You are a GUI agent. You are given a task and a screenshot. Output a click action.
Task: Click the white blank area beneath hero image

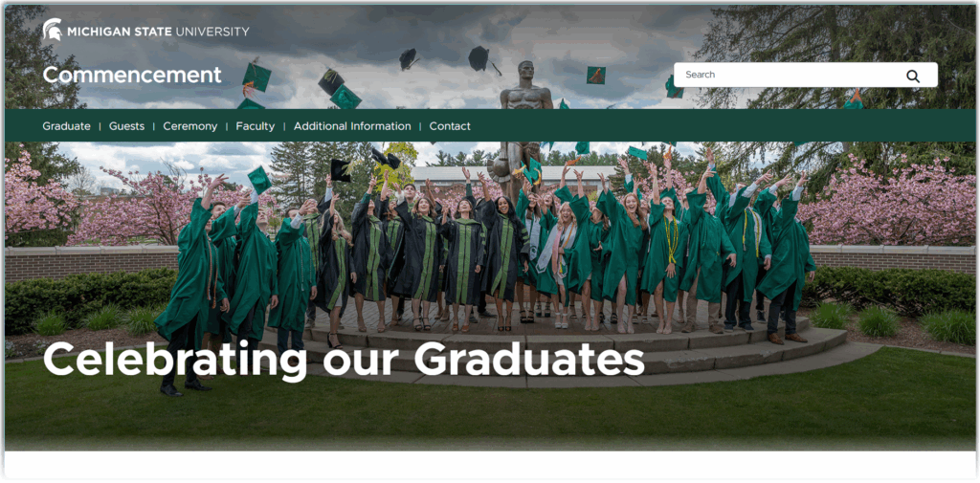click(x=490, y=464)
